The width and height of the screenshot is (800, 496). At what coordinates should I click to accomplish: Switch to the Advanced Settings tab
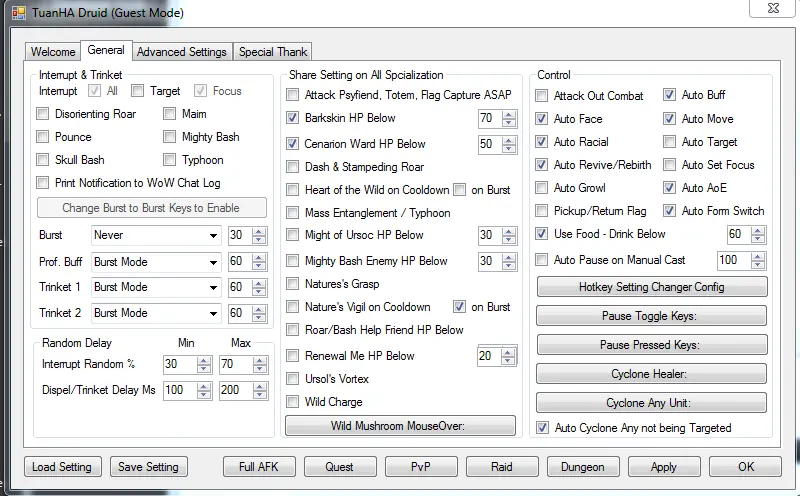pyautogui.click(x=181, y=52)
